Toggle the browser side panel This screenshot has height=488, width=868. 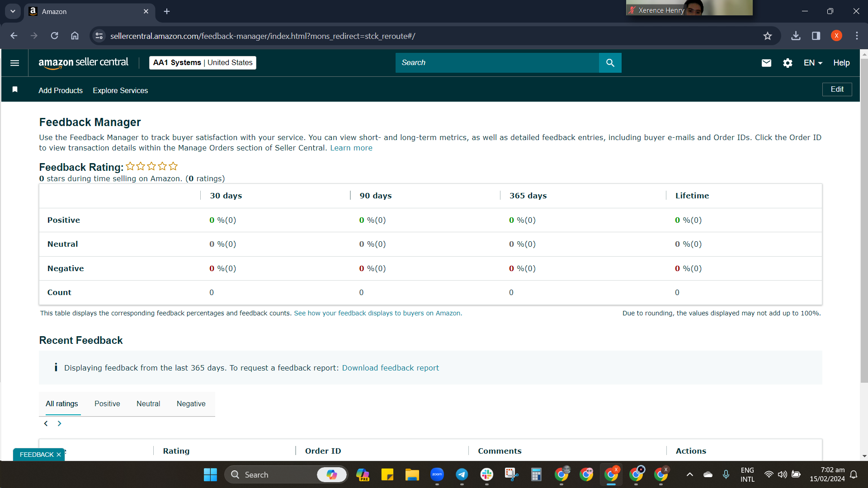[816, 36]
